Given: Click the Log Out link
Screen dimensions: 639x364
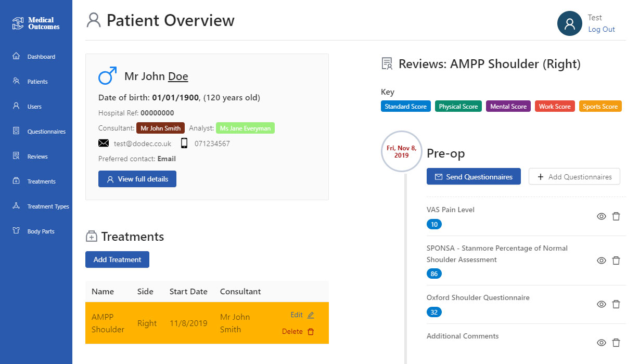Looking at the screenshot, I should [x=601, y=30].
